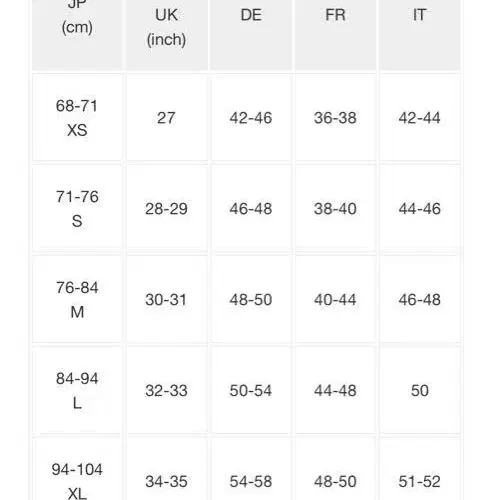500x500 pixels.
Task: Click the 68-71 XS size cell
Action: 77,118
